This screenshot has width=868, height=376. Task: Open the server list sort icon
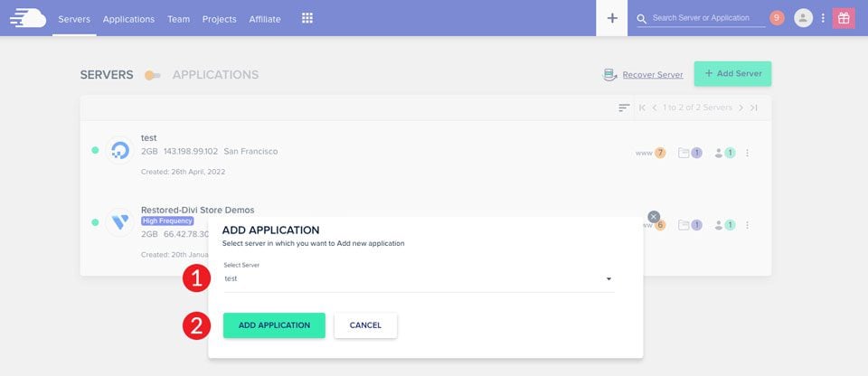pyautogui.click(x=624, y=108)
